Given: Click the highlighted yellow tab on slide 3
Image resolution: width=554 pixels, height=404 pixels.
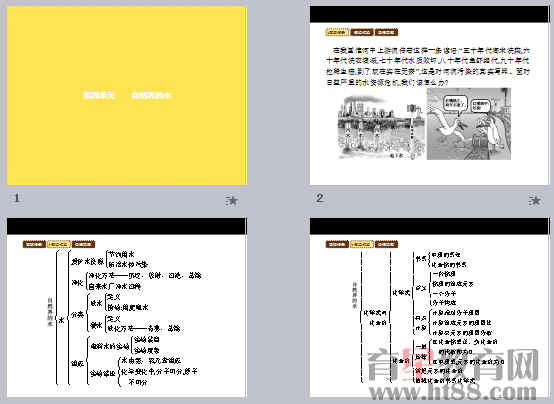Looking at the screenshot, I should [59, 244].
